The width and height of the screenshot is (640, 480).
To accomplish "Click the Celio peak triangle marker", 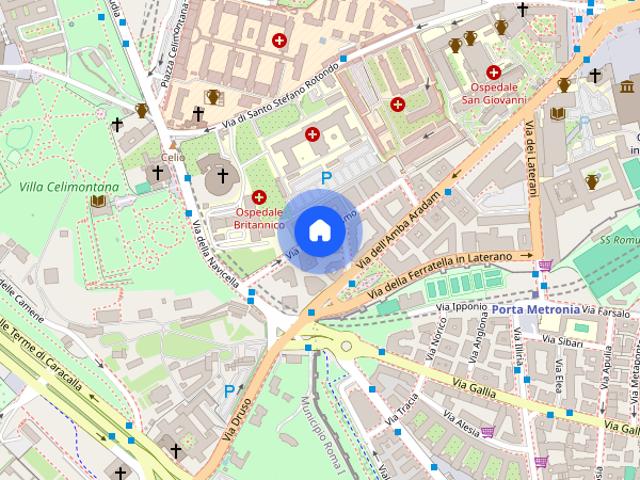I will 173,145.
